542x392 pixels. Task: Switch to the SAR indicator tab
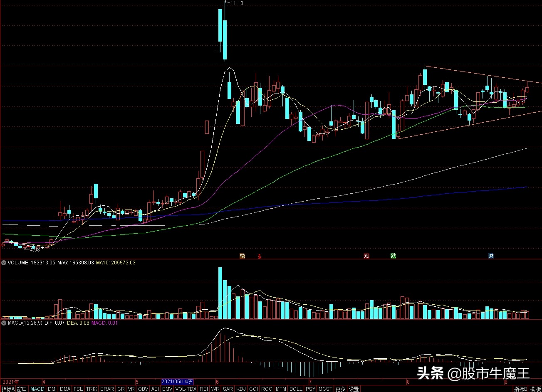click(x=228, y=389)
